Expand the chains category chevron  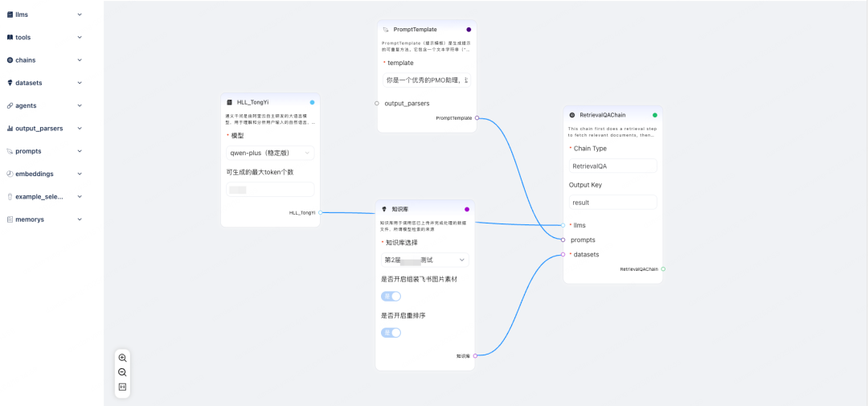pyautogui.click(x=80, y=59)
